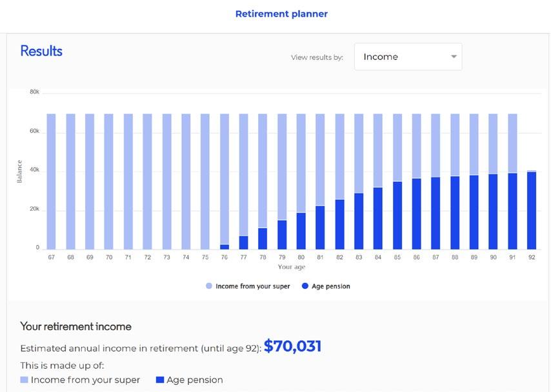This screenshot has height=392, width=551.
Task: Click the dark blue Age pension dot
Action: [305, 286]
